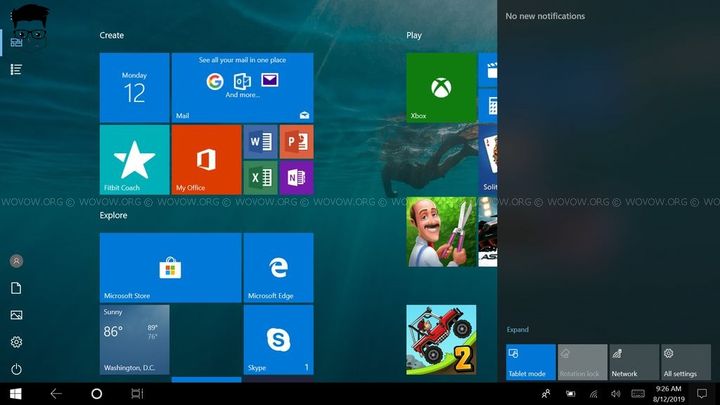Open the user account menu
720x405 pixels.
point(17,261)
